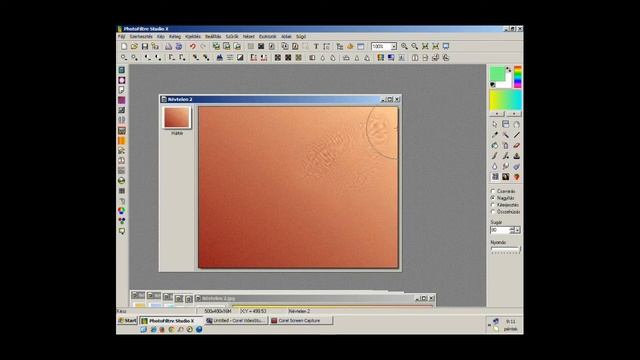Click the Zoom out magnifier icon
Image resolution: width=640 pixels, height=360 pixels.
(x=415, y=47)
